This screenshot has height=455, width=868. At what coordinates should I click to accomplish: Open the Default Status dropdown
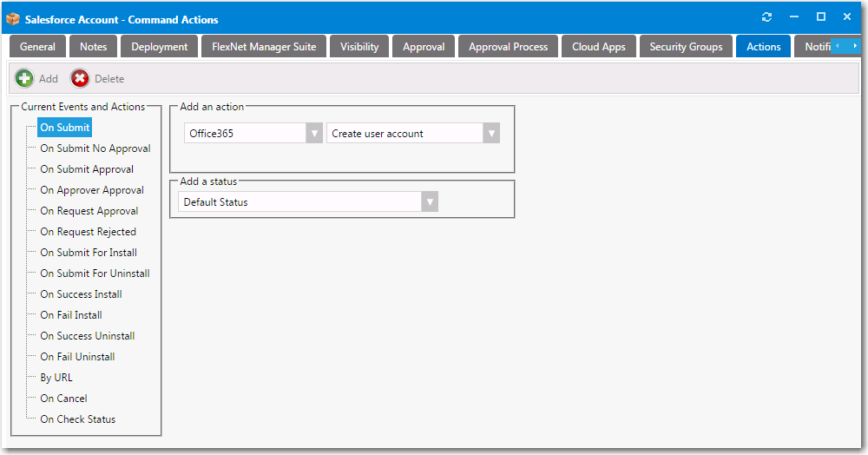[429, 202]
